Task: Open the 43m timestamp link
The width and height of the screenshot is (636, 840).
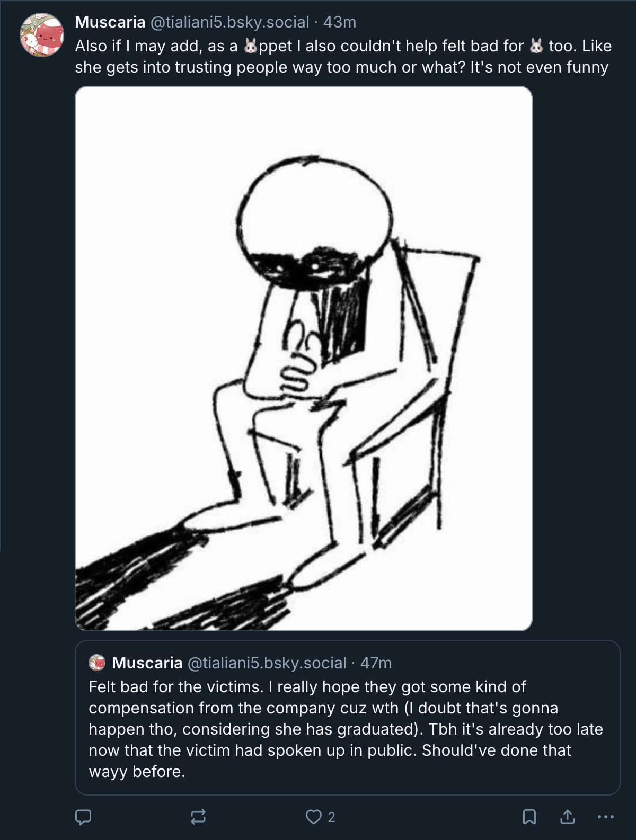Action: [339, 22]
